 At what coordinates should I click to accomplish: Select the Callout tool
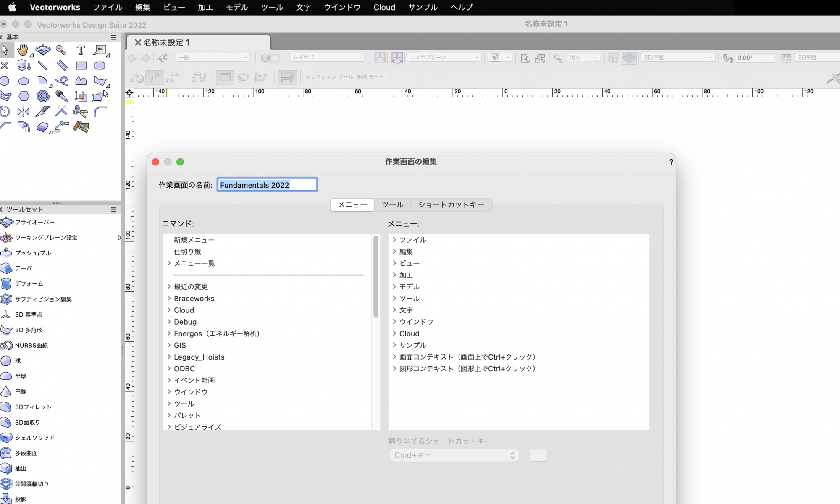pyautogui.click(x=100, y=50)
